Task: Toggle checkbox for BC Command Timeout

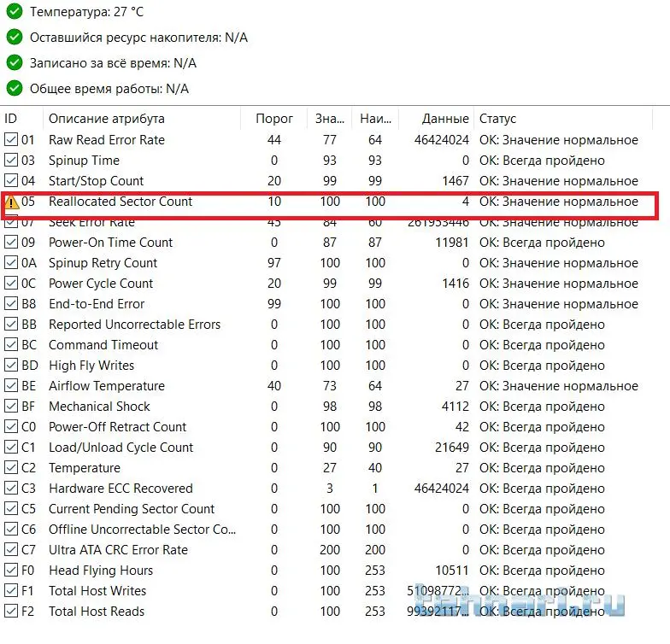Action: 10,345
